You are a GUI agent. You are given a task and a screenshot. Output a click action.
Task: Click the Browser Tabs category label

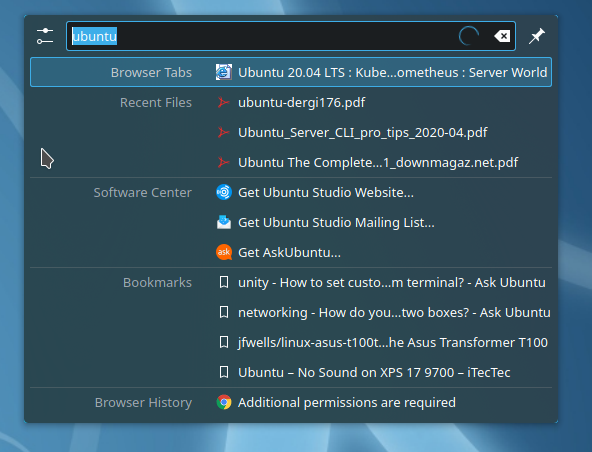click(151, 73)
